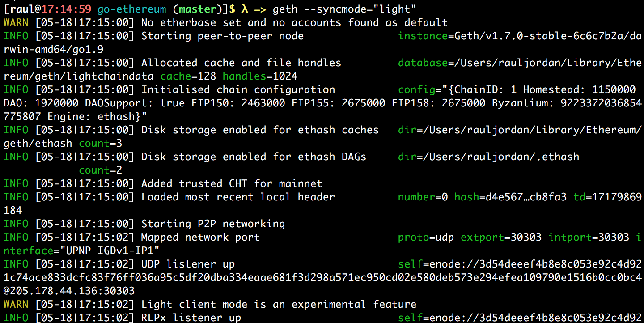Click the username 'raul' in the prompt
Viewport: 644px width, 323px height.
(22, 8)
